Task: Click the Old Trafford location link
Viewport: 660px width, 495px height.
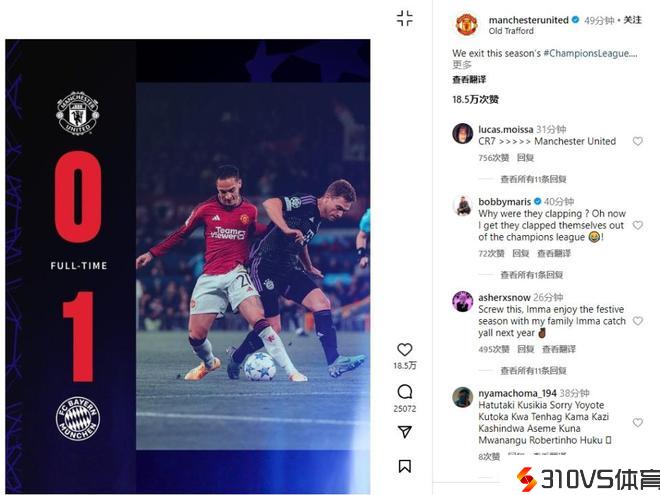Action: coord(511,31)
